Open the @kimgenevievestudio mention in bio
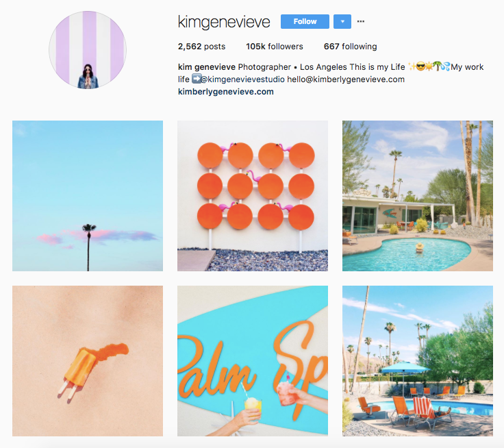Viewport: 504px width, 448px height. tap(242, 79)
